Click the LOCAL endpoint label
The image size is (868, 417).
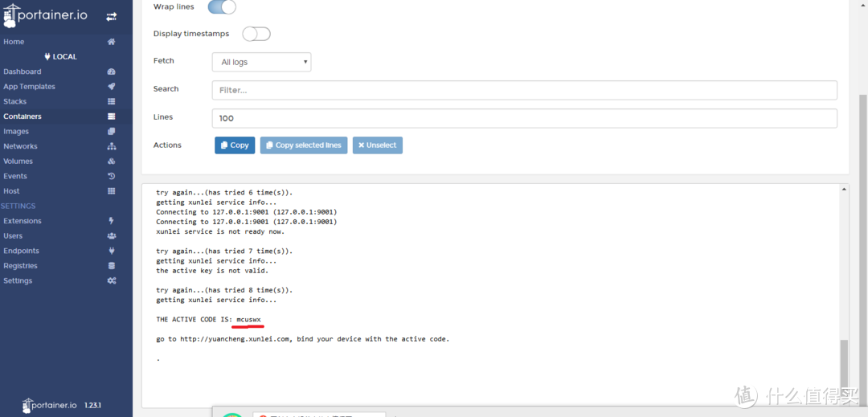point(61,57)
